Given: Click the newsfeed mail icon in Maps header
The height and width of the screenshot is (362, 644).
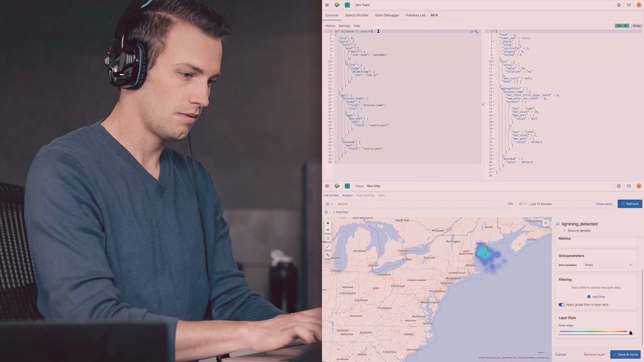Looking at the screenshot, I should [628, 186].
